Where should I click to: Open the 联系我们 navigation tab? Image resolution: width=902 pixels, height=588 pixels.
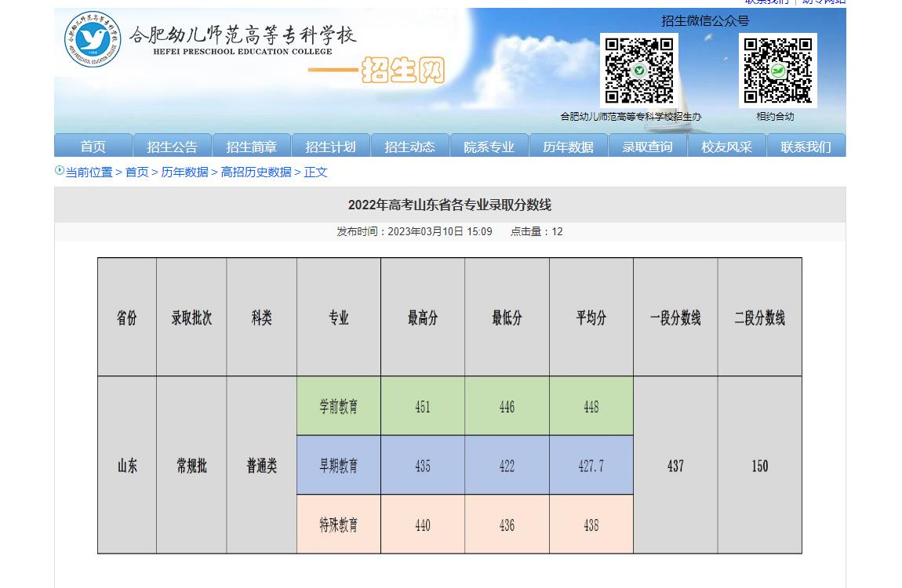tap(806, 146)
